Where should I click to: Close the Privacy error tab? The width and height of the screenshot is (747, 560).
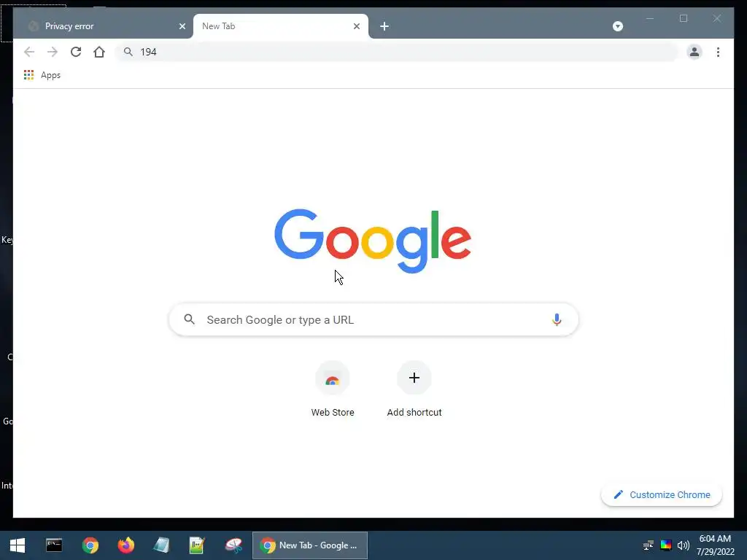click(x=182, y=26)
